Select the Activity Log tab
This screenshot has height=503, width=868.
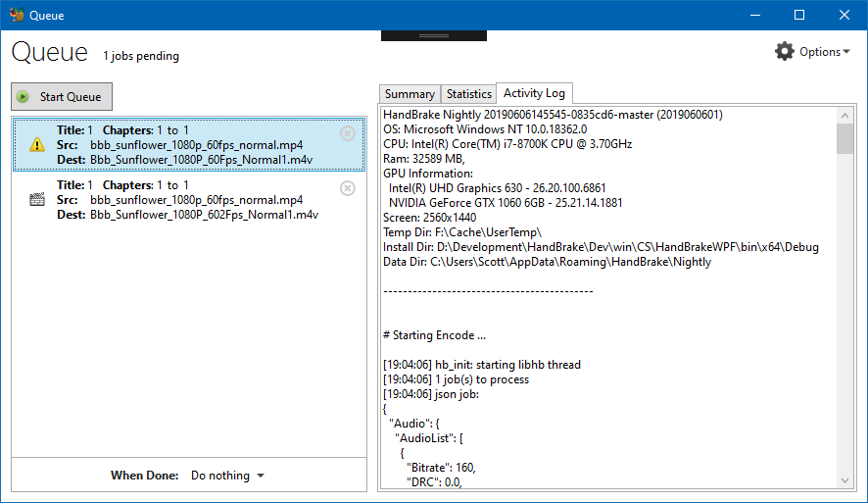[x=534, y=93]
